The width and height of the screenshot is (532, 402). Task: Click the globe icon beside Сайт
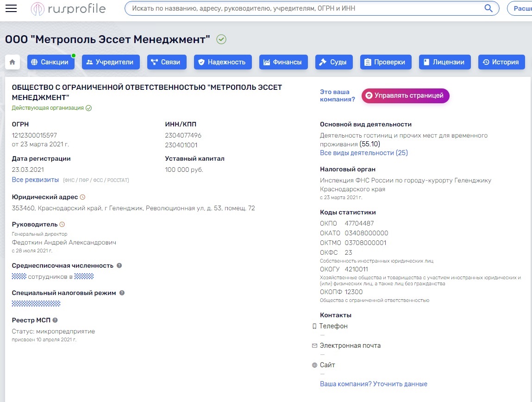coord(314,365)
